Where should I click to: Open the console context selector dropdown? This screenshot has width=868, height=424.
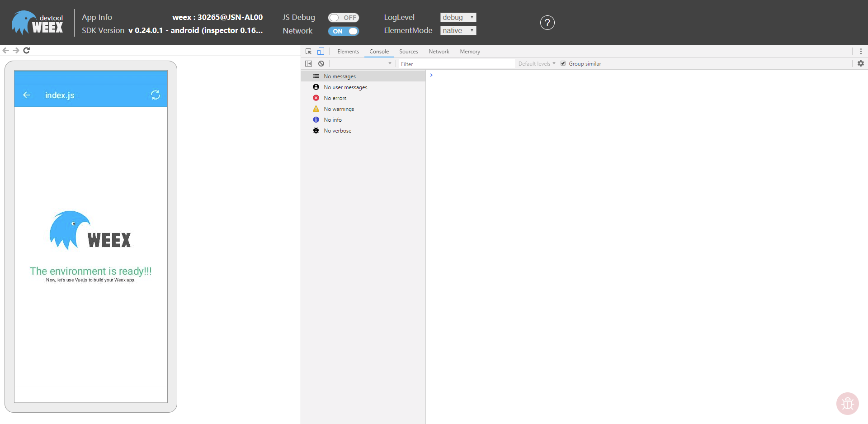[x=363, y=64]
